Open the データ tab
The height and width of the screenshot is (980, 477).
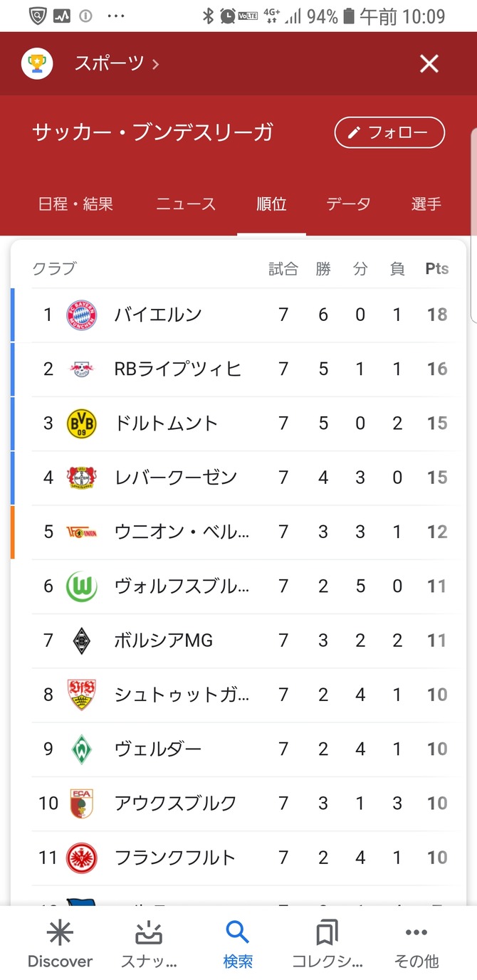348,204
